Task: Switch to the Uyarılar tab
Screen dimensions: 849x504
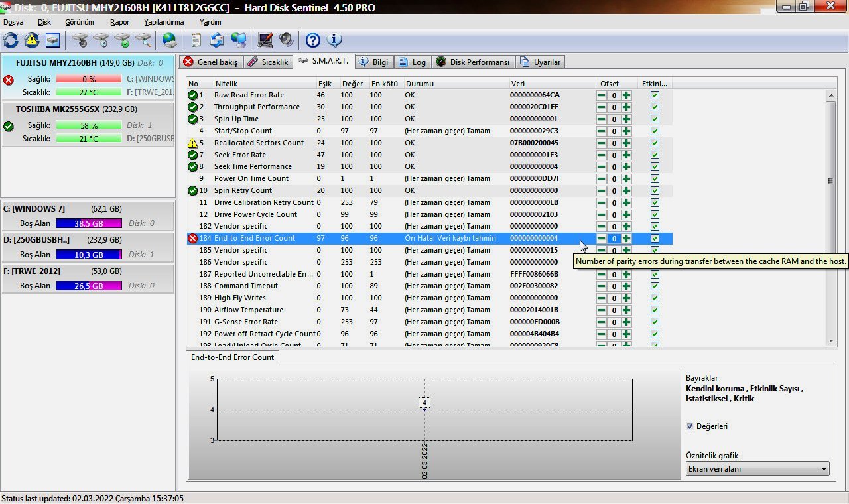Action: coord(541,62)
